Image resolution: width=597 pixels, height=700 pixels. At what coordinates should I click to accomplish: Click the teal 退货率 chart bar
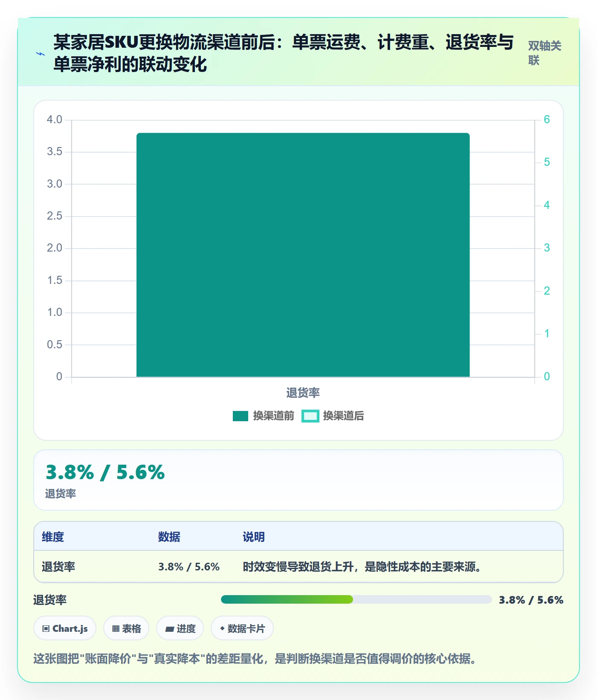tap(303, 255)
